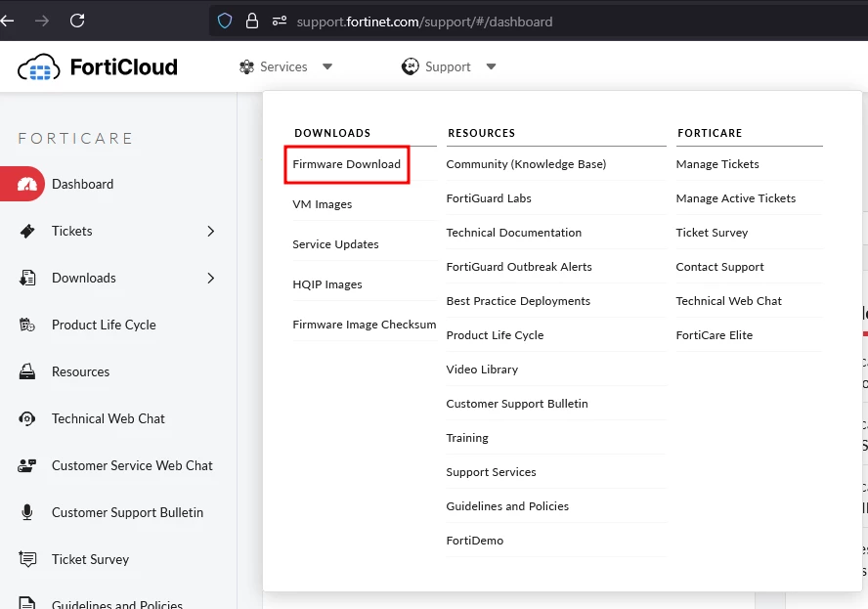Viewport: 868px width, 609px height.
Task: Select Technical Web Chat in the sidebar
Action: coord(108,418)
